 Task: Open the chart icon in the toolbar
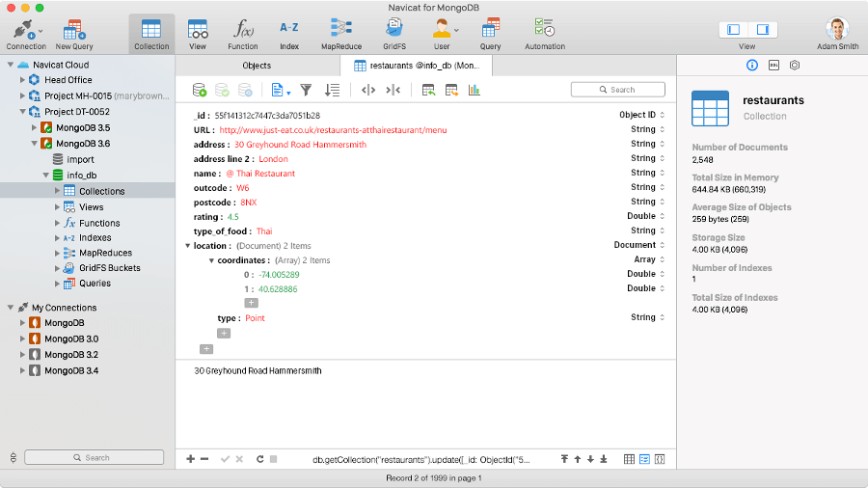click(474, 90)
